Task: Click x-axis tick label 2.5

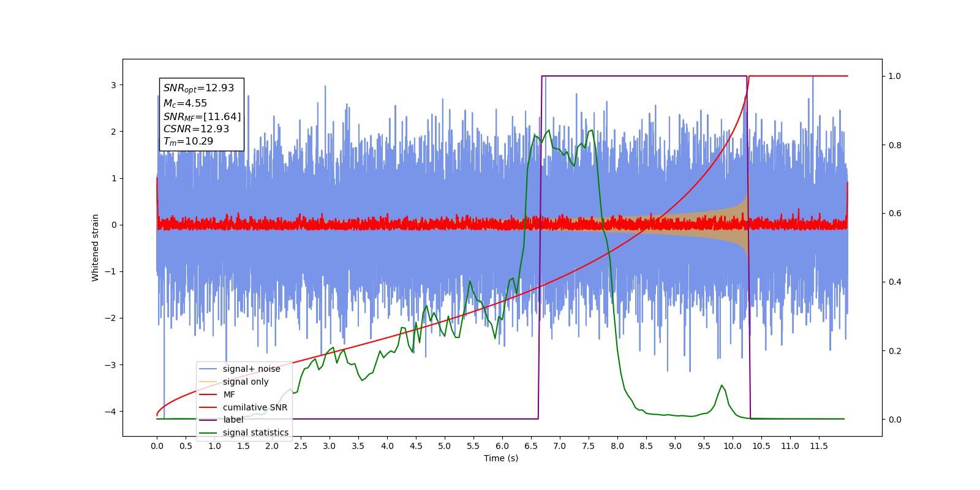Action: tap(301, 446)
